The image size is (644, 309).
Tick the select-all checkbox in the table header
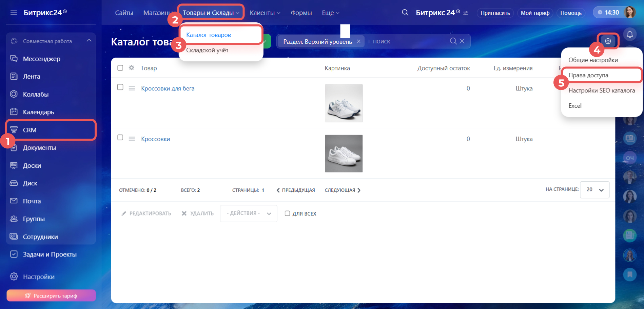tap(120, 68)
